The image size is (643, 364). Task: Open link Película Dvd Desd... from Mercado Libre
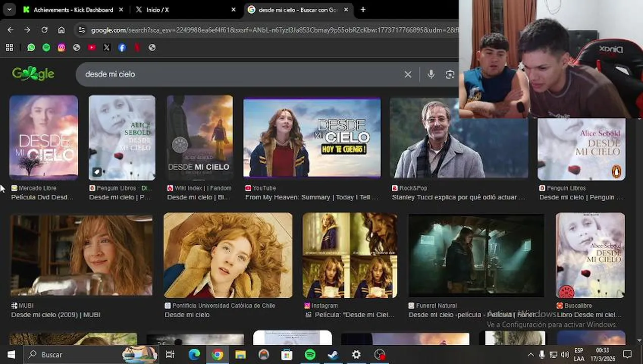click(42, 197)
